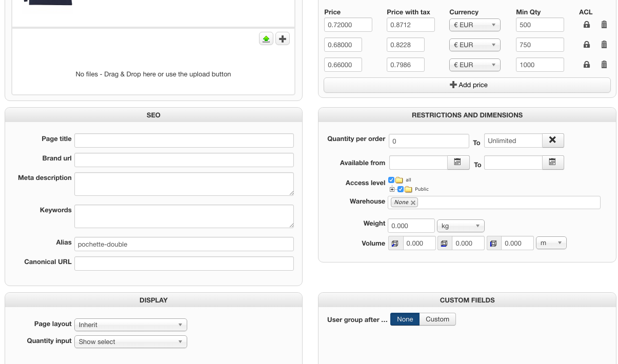Open ACL lock for 500 quantity price
618x364 pixels.
pyautogui.click(x=587, y=25)
